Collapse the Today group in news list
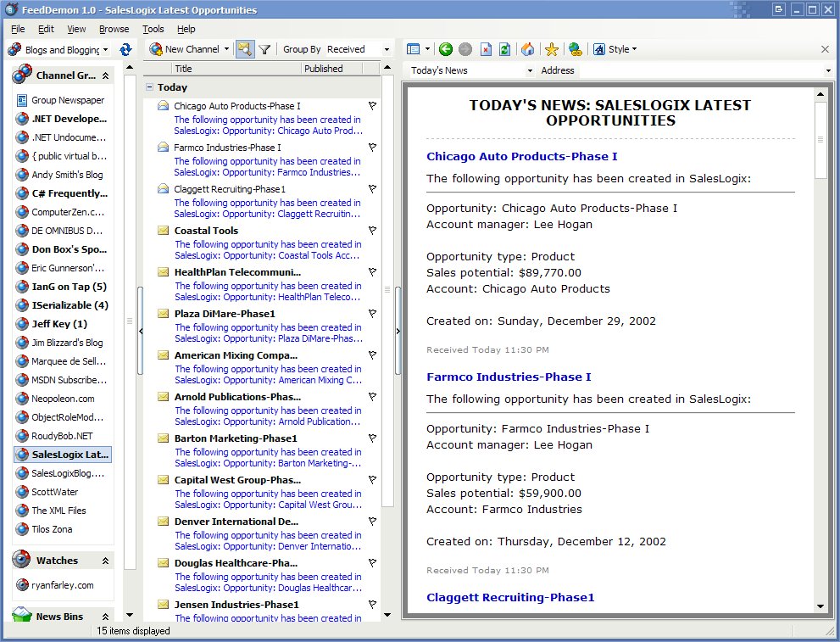Image resolution: width=840 pixels, height=642 pixels. [149, 87]
